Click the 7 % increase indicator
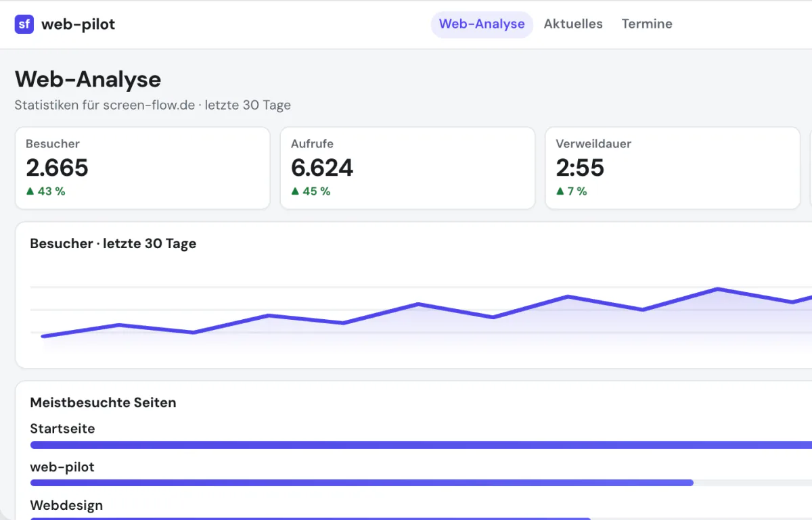Viewport: 812px width, 520px height. point(572,191)
